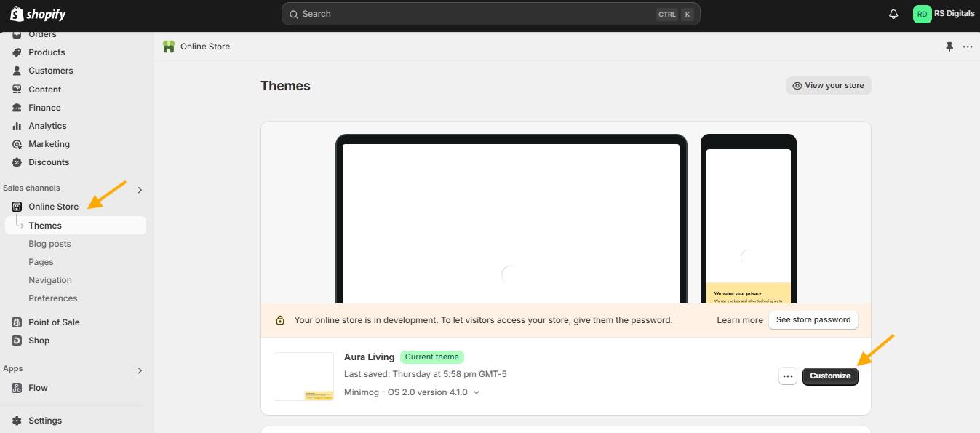980x433 pixels.
Task: Click the Online Store storefront icon
Action: pos(17,207)
